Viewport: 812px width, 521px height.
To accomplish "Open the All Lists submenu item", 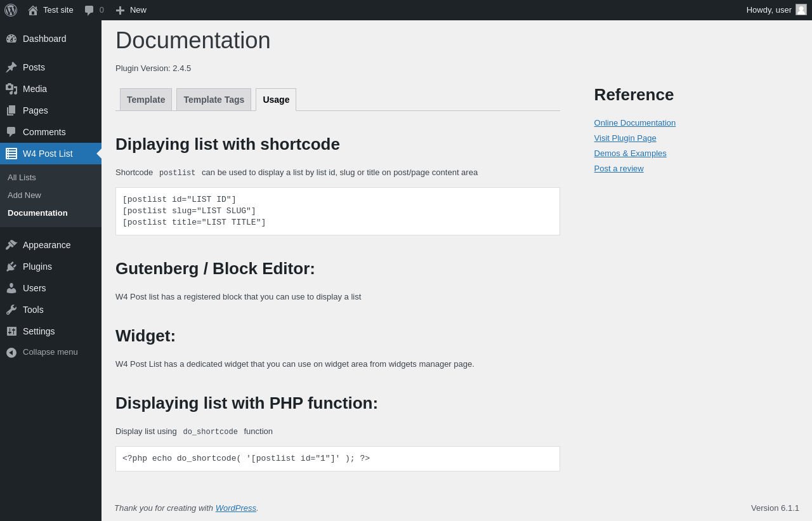I will pyautogui.click(x=22, y=178).
